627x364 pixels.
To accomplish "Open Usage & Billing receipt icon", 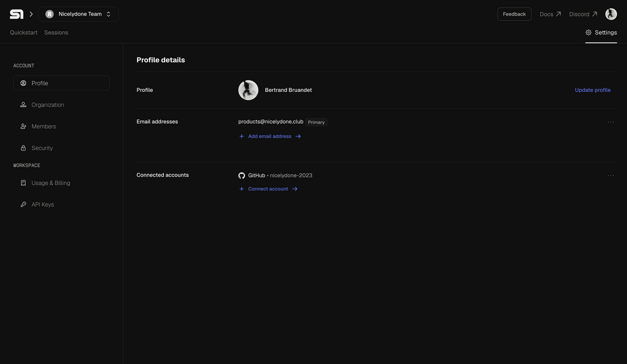I will point(23,183).
